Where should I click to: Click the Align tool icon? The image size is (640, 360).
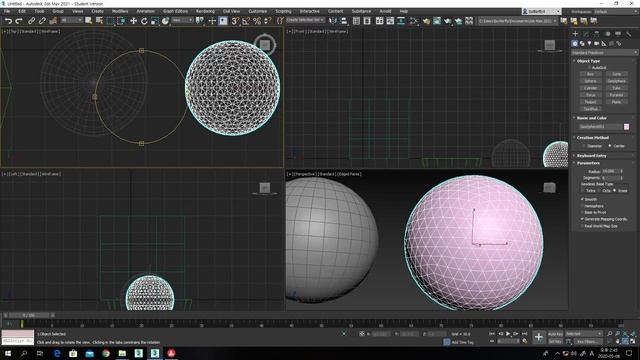pos(344,20)
